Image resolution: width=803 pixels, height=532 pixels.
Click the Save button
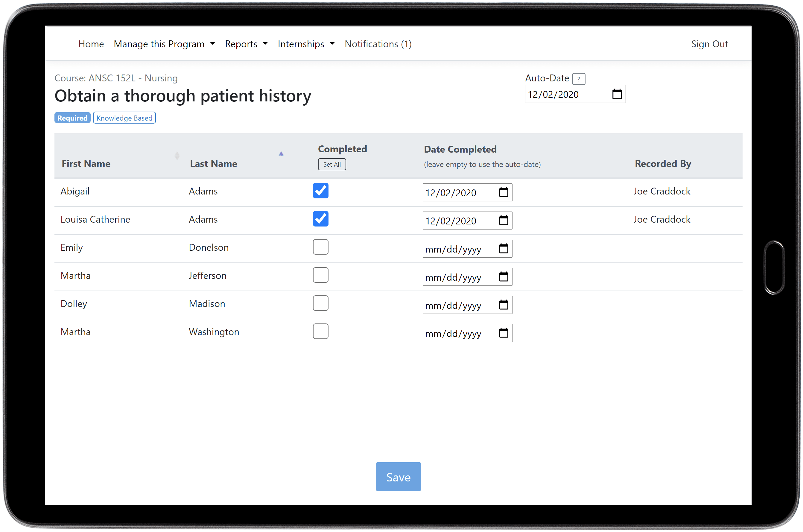click(398, 477)
